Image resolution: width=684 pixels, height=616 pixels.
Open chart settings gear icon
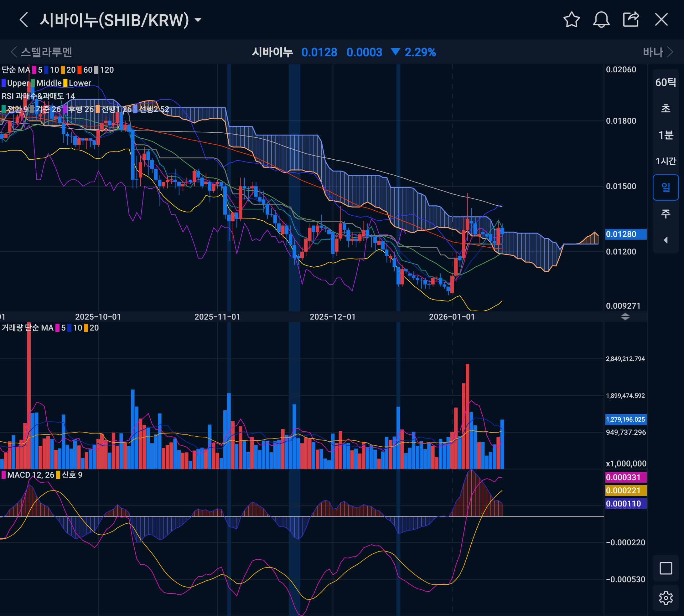pos(666,598)
